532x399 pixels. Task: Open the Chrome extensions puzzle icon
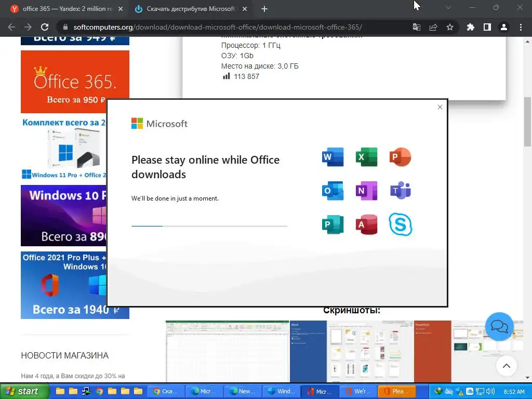[471, 27]
